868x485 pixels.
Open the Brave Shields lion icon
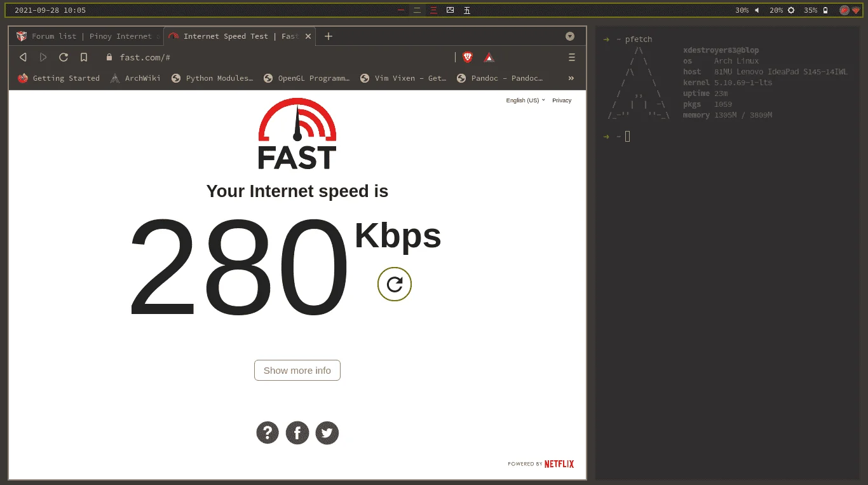(468, 57)
